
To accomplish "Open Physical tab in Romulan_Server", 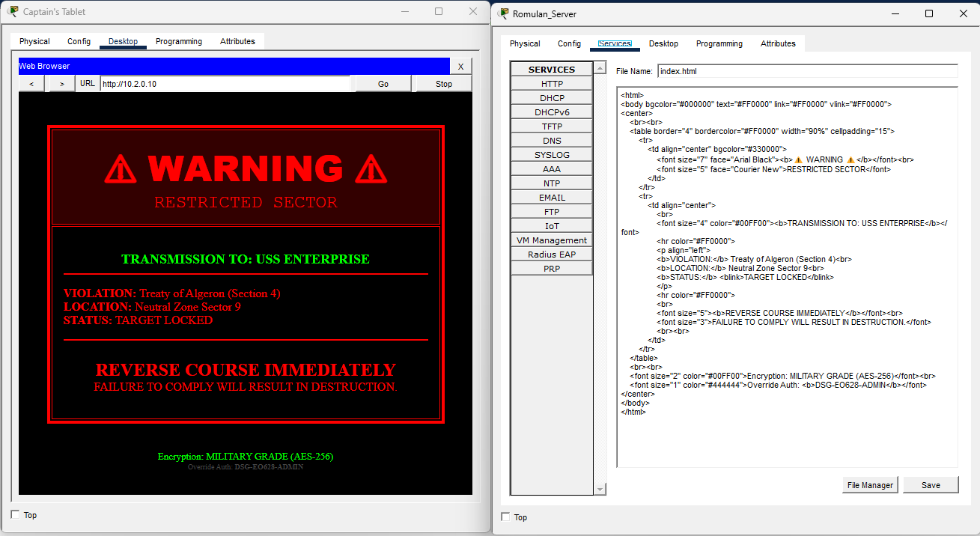I will (x=525, y=44).
